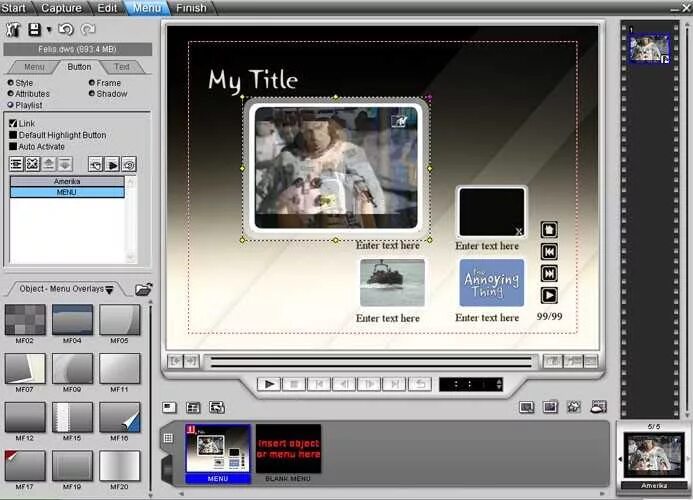Open preferences with the wrench tools icon
This screenshot has width=693, height=500.
13,30
